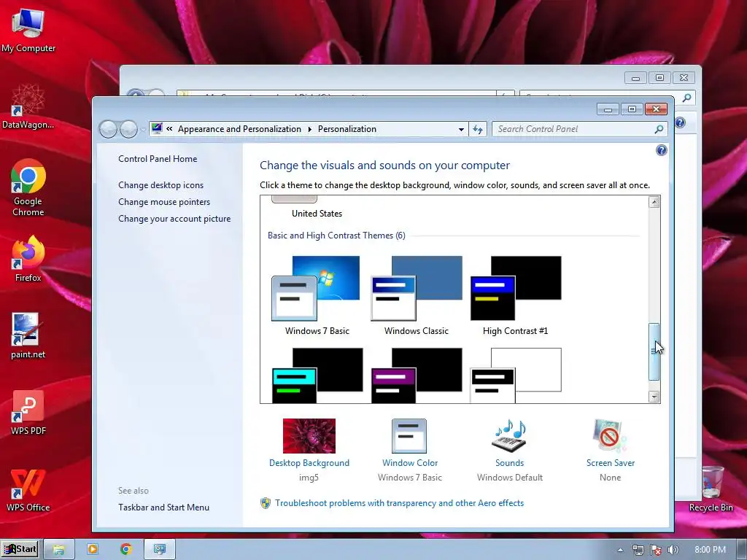Expand the arrow after Appearance and Personalization
This screenshot has width=747, height=560.
click(x=309, y=129)
